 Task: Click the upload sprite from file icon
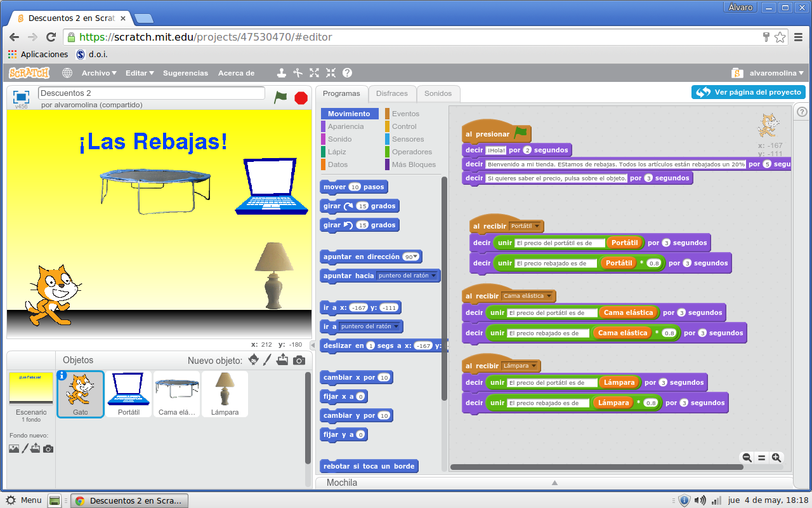point(282,360)
